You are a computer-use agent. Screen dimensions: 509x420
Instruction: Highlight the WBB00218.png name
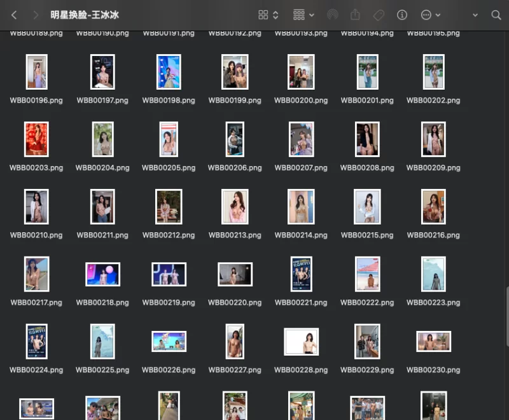coord(102,302)
